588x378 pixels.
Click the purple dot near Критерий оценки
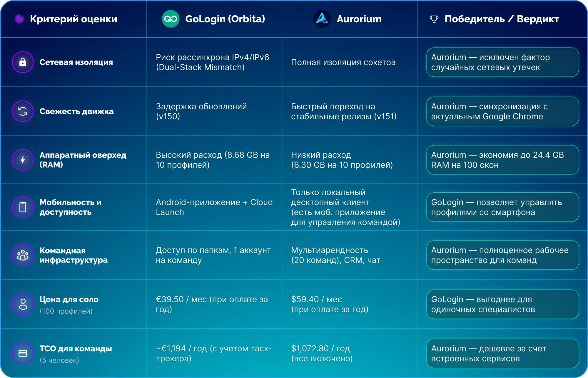click(19, 19)
